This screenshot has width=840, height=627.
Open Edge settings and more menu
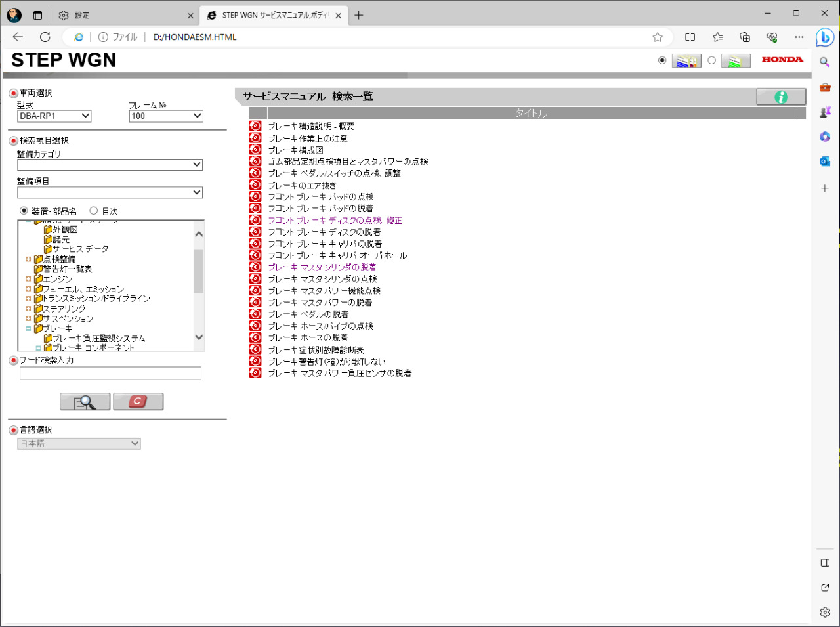(x=799, y=37)
